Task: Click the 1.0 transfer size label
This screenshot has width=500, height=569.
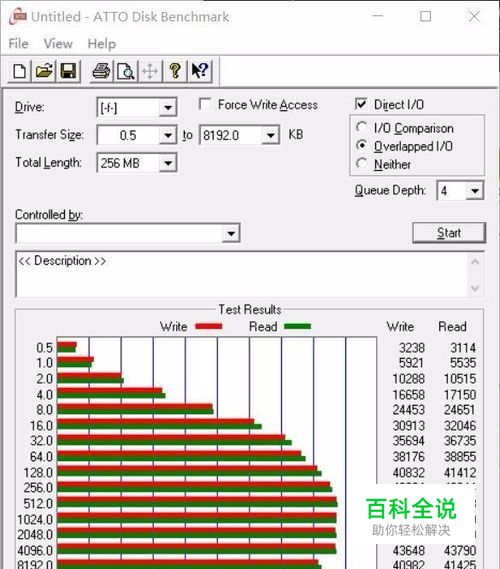Action: tap(45, 363)
